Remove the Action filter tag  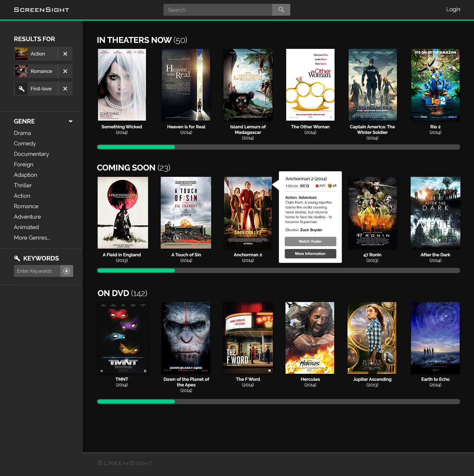[65, 54]
